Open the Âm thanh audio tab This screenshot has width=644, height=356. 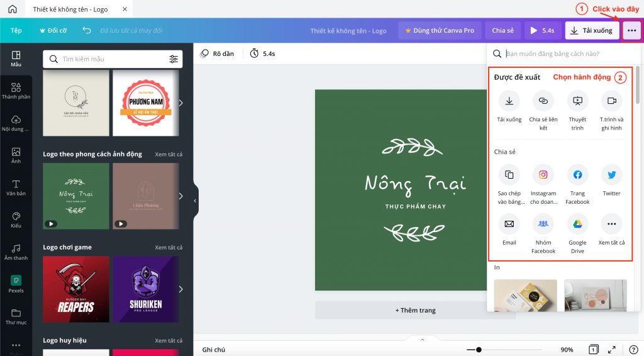pyautogui.click(x=16, y=252)
